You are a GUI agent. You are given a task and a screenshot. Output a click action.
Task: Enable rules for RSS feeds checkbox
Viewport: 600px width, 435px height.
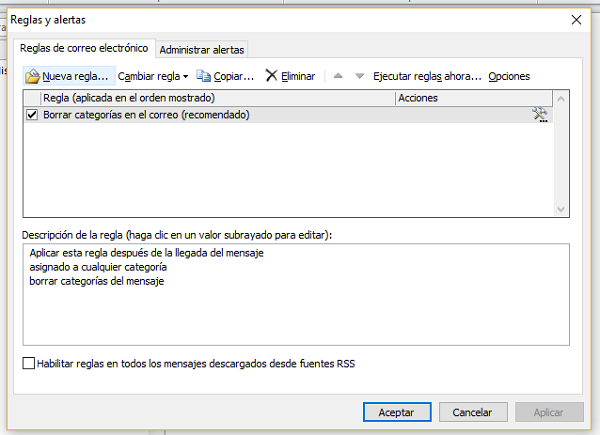29,363
